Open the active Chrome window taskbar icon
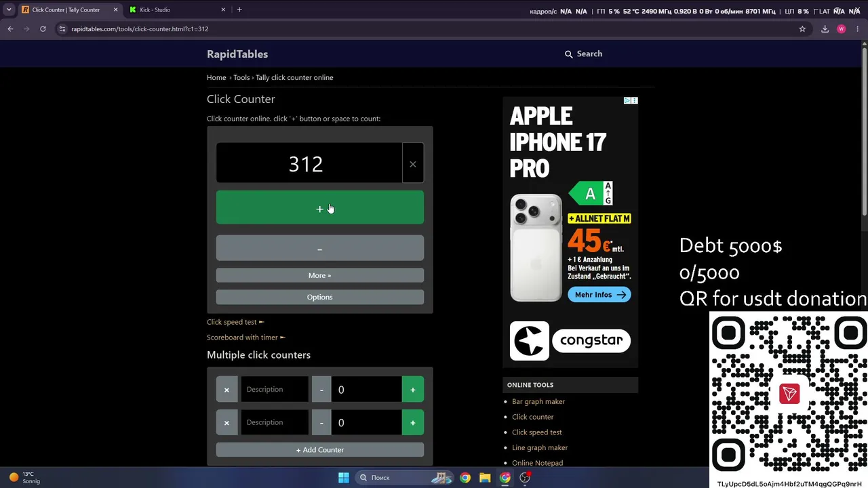 pyautogui.click(x=505, y=478)
